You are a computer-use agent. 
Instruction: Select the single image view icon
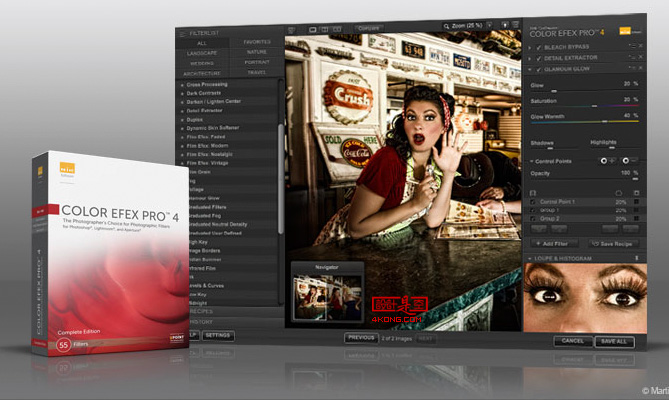(312, 29)
